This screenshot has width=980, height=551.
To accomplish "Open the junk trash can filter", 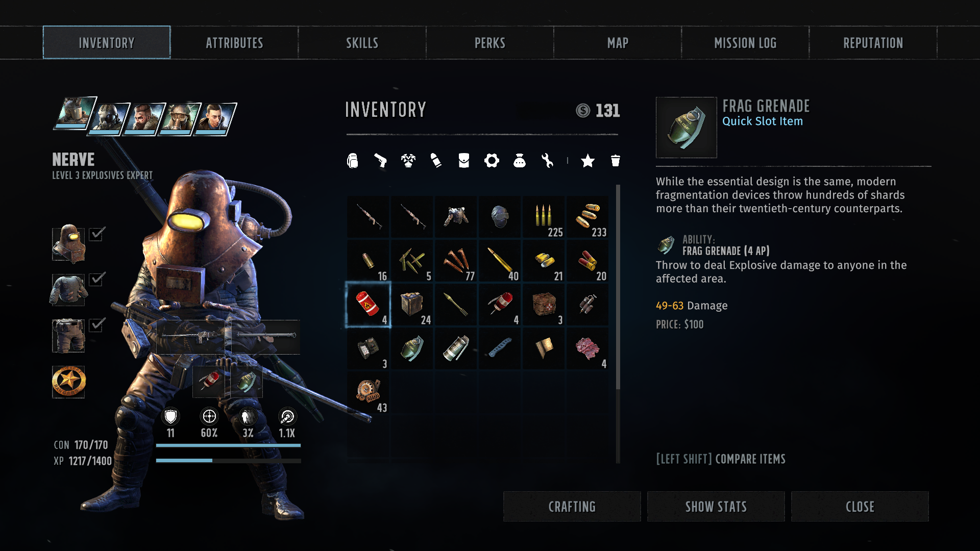I will [616, 161].
